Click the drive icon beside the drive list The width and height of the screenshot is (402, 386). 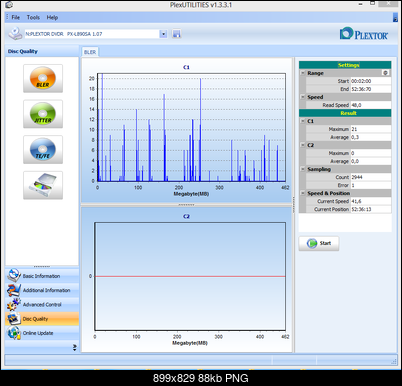point(15,34)
